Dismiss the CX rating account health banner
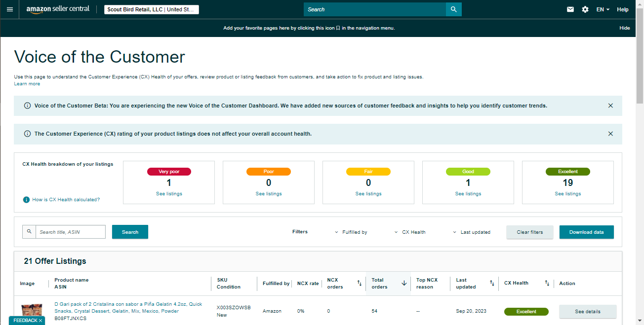The width and height of the screenshot is (644, 325). point(610,134)
